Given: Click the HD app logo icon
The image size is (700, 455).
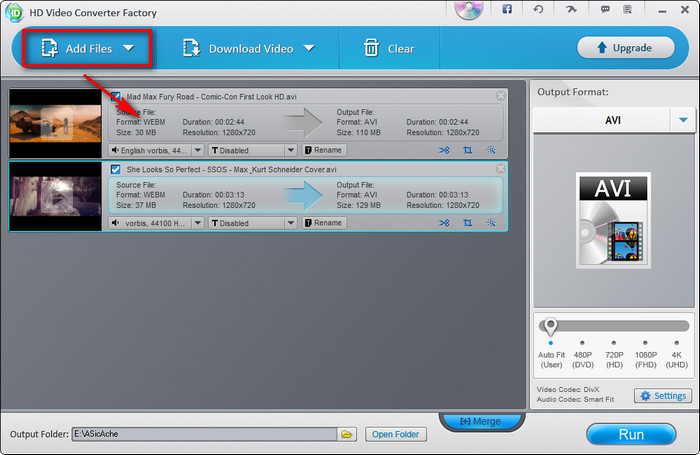Looking at the screenshot, I should coord(14,13).
